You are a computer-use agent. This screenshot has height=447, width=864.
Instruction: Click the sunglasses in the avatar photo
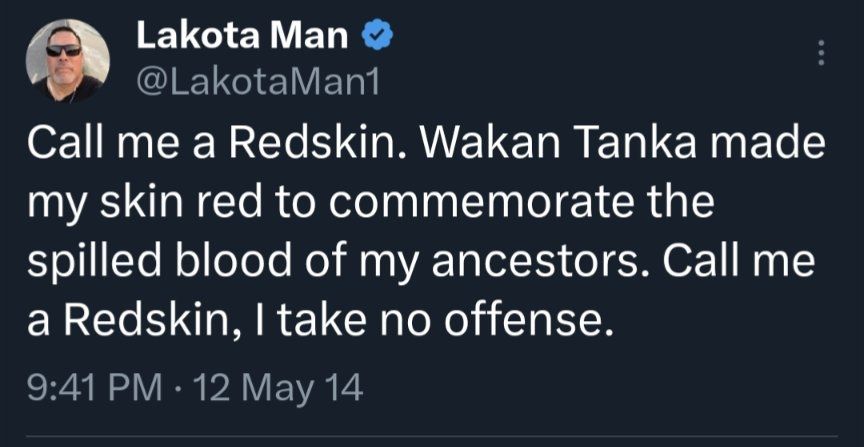pos(65,50)
